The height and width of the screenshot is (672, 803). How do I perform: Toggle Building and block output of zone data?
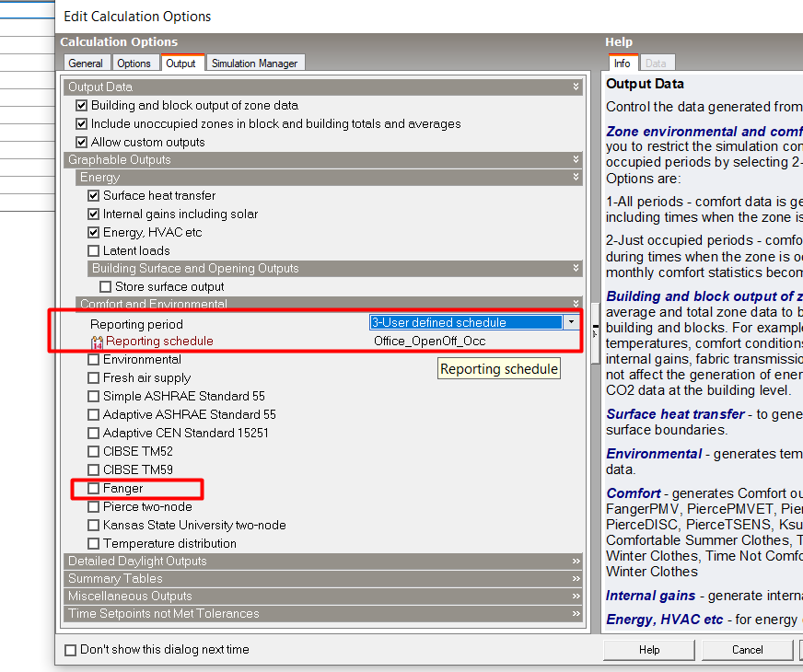81,106
